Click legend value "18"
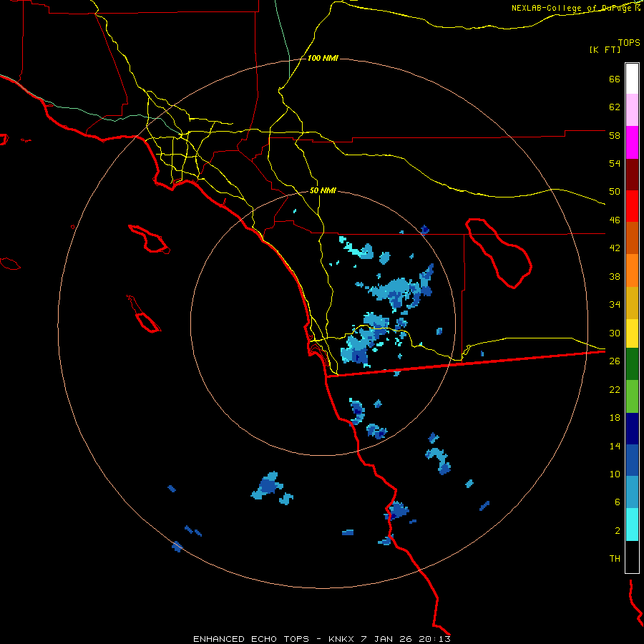 615,418
